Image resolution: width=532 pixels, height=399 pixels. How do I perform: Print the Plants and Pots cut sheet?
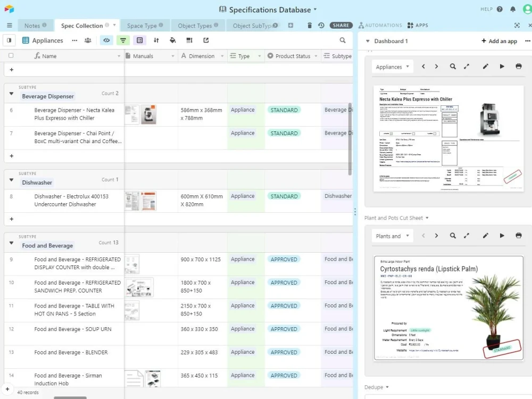pos(519,236)
